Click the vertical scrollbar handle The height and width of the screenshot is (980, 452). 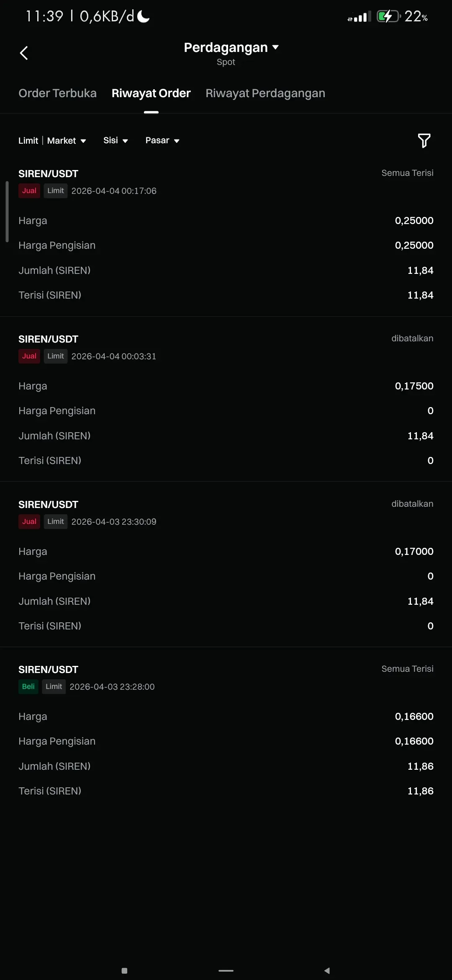click(7, 212)
